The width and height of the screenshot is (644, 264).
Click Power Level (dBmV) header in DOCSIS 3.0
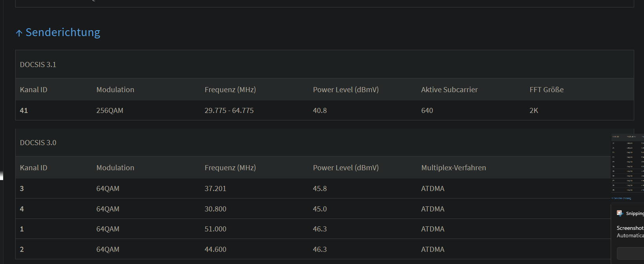coord(345,168)
